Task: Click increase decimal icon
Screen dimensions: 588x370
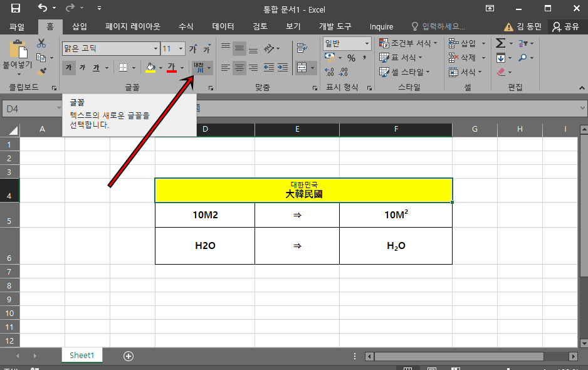Action: tap(329, 71)
